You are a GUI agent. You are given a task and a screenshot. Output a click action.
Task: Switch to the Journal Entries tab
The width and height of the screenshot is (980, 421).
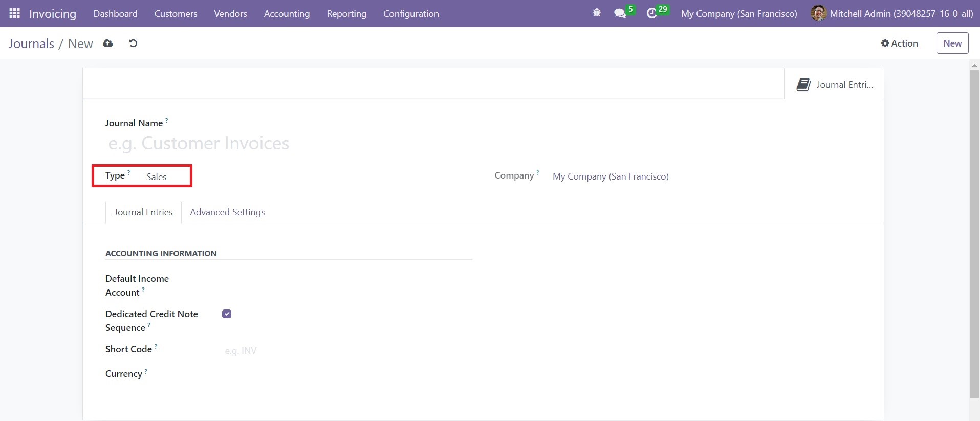point(143,212)
